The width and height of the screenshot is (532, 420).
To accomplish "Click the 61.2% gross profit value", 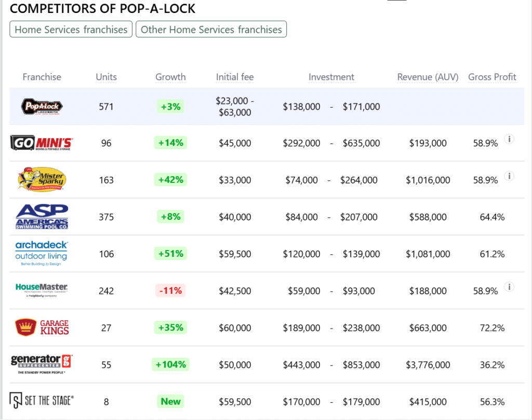I will 492,254.
